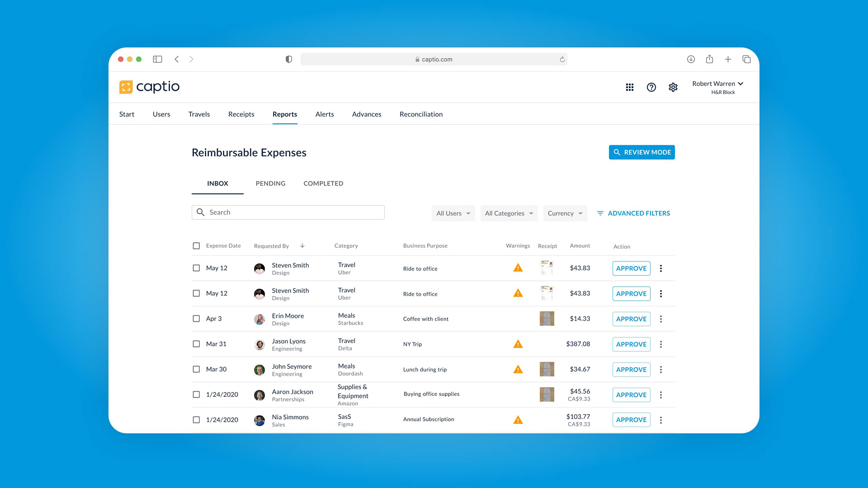
Task: Expand the Currency filter dropdown
Action: point(565,213)
